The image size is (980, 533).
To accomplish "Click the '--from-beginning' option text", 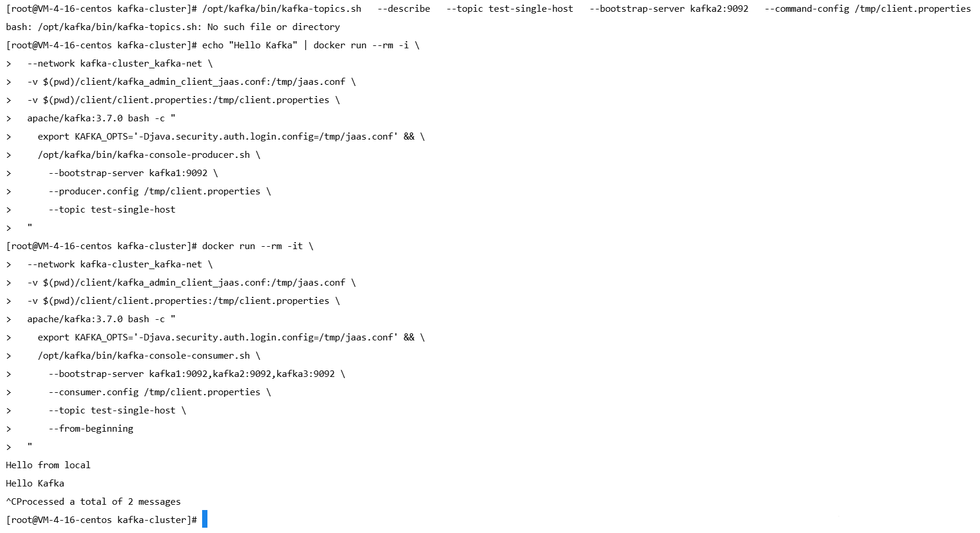I will 91,429.
